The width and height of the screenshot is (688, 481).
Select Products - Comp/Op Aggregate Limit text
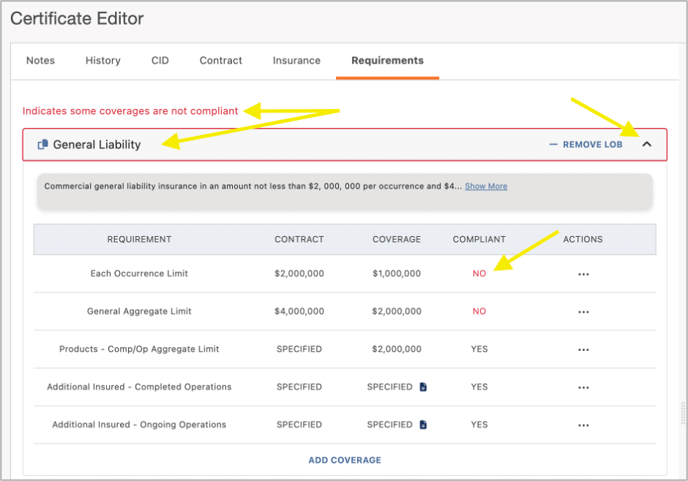(x=139, y=349)
